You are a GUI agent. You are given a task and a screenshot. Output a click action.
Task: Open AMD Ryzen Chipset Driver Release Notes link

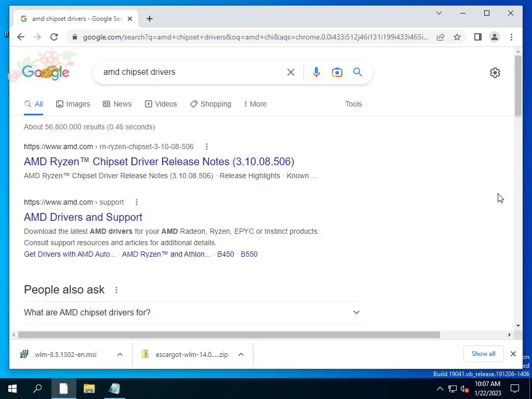coord(159,162)
